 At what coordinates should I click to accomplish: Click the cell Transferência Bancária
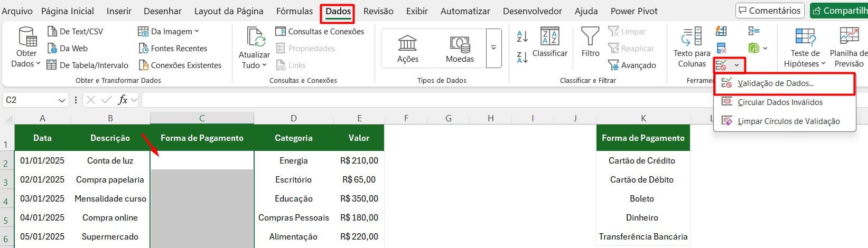pos(642,236)
